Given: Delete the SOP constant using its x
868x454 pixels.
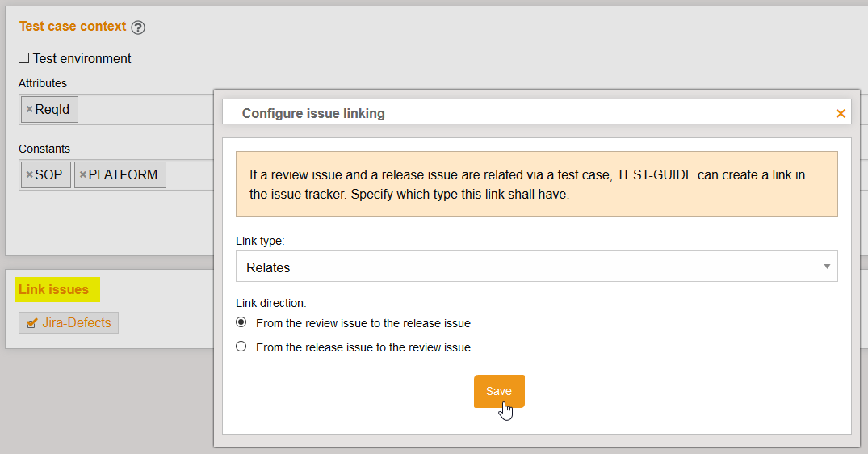Looking at the screenshot, I should [29, 175].
